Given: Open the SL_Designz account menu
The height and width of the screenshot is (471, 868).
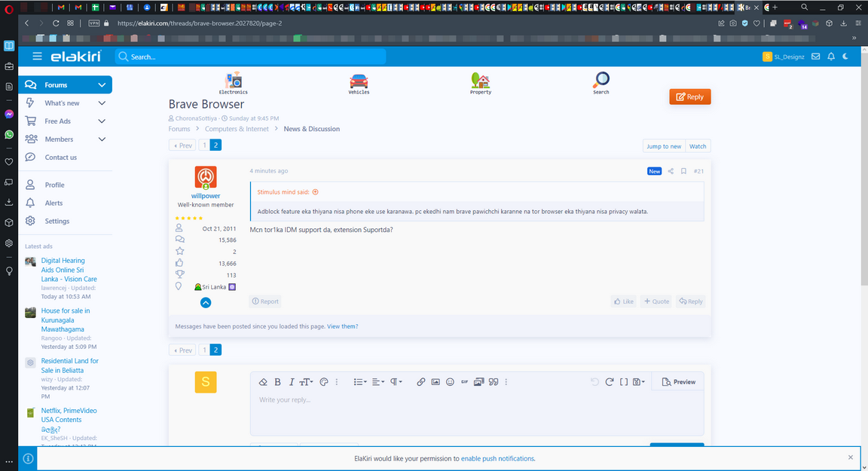Looking at the screenshot, I should [x=784, y=57].
